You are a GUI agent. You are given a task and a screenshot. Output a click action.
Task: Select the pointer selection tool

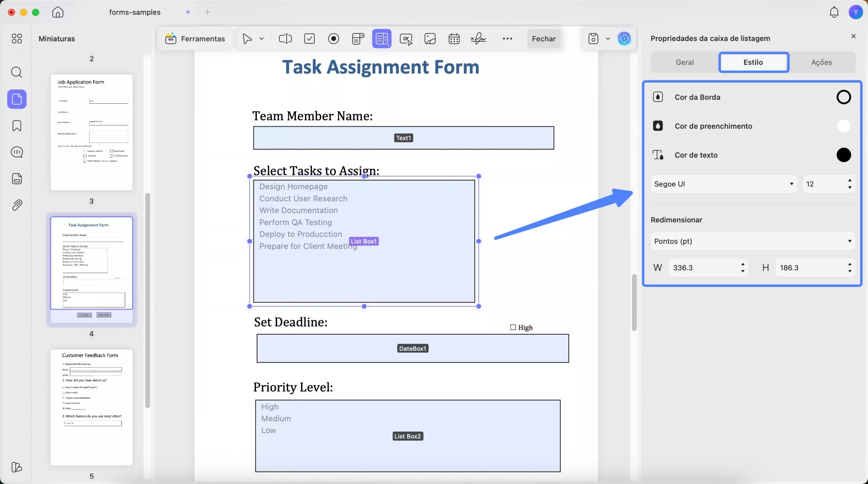(247, 39)
